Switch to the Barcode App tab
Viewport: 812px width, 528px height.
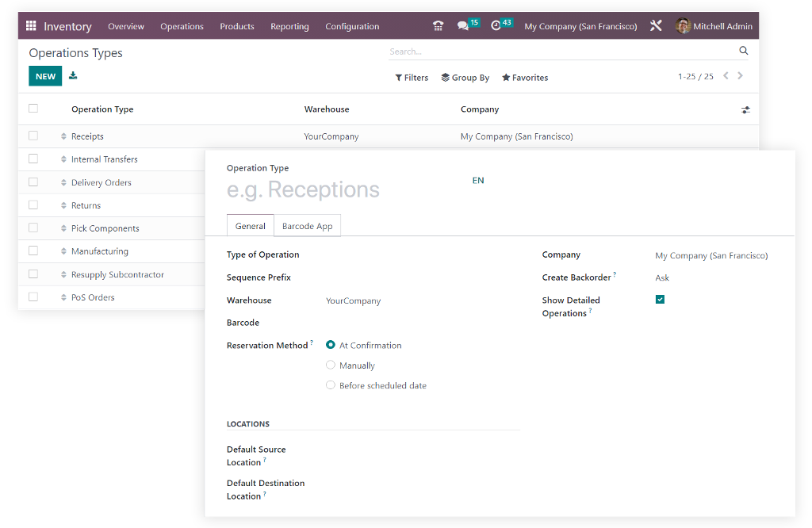click(x=308, y=225)
